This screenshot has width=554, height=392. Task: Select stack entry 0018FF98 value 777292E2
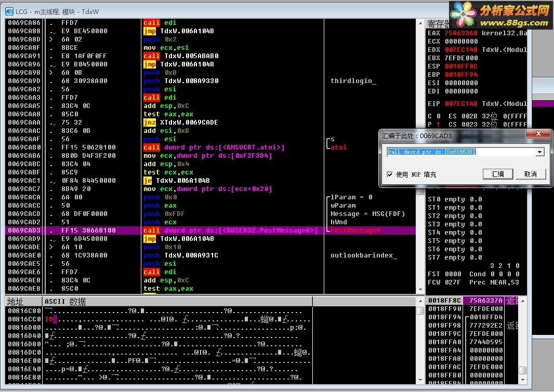486,326
